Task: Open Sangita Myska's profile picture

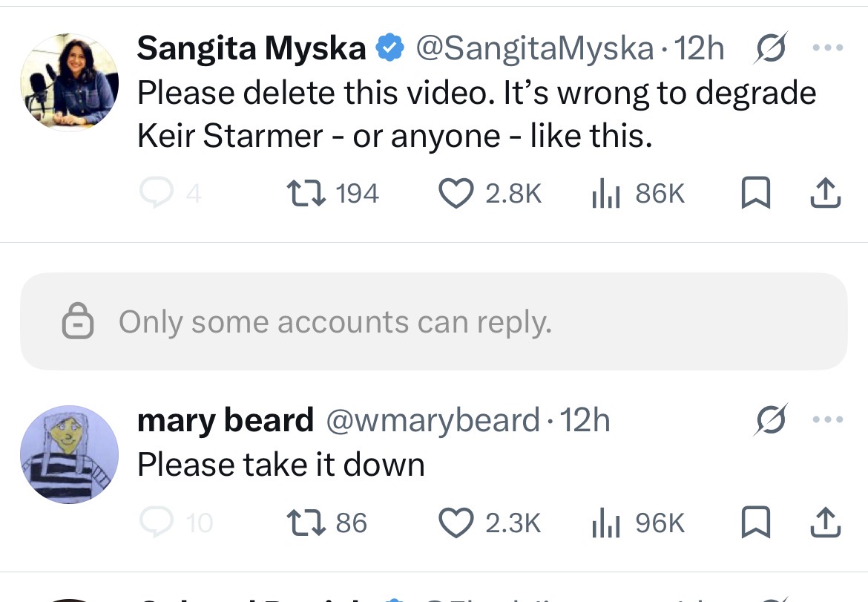Action: (69, 82)
